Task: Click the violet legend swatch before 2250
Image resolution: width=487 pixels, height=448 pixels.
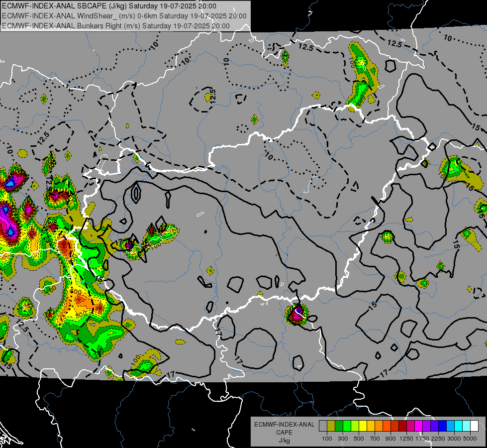Action: click(x=434, y=426)
